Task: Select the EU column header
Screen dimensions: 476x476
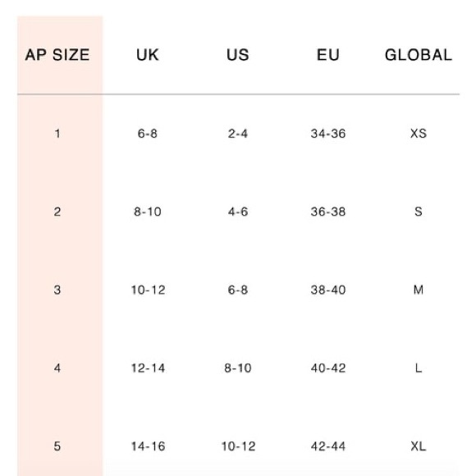Action: (327, 55)
